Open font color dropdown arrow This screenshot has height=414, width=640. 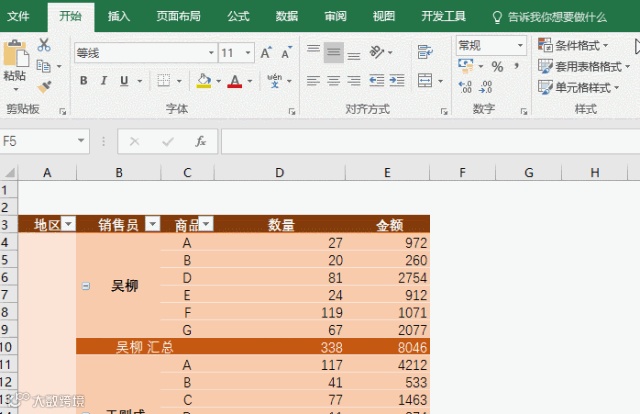pyautogui.click(x=250, y=81)
